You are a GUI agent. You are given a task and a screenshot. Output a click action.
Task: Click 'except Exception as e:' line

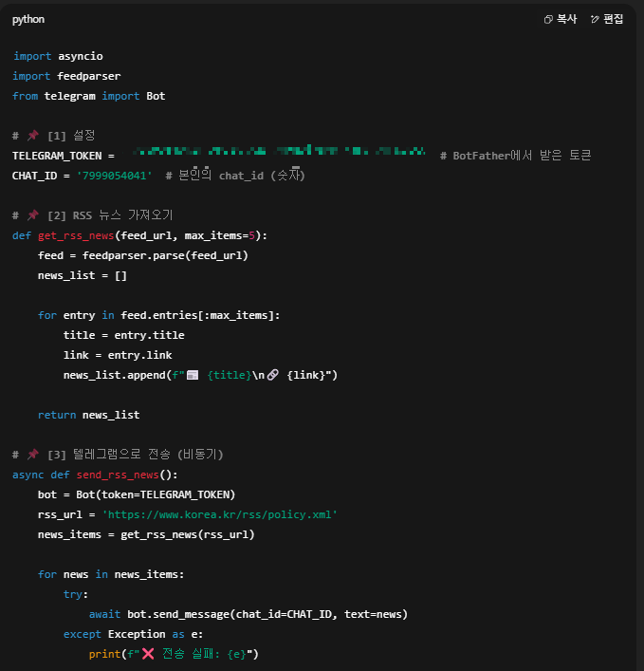pos(134,634)
